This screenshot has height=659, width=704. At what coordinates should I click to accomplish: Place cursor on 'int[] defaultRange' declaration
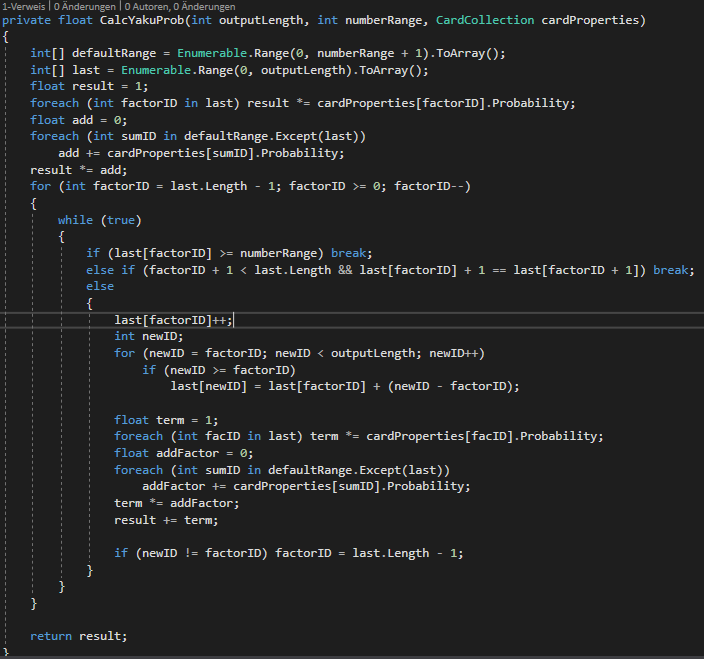point(93,53)
